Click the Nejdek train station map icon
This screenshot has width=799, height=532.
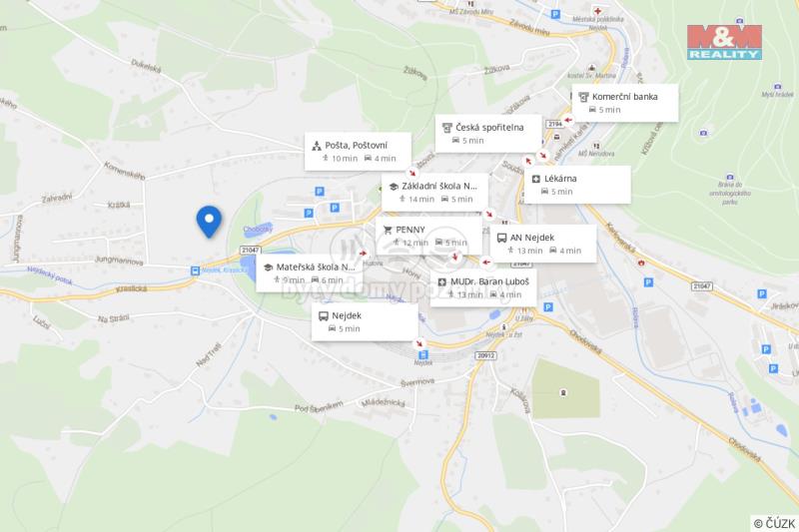pos(422,355)
